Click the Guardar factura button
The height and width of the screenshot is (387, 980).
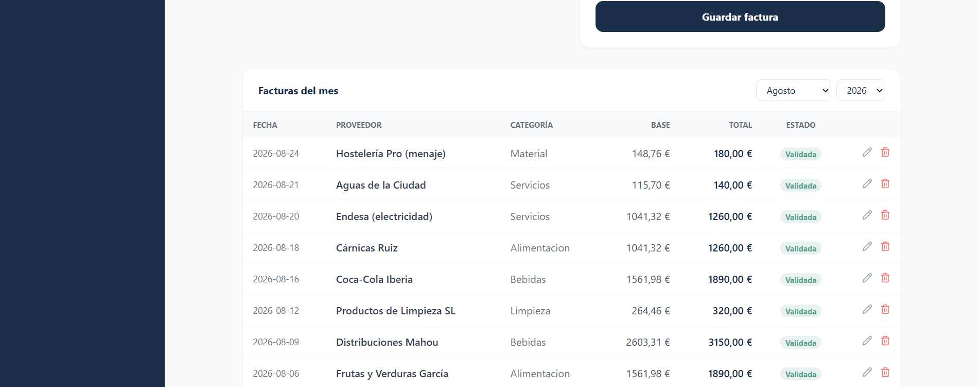pos(740,16)
